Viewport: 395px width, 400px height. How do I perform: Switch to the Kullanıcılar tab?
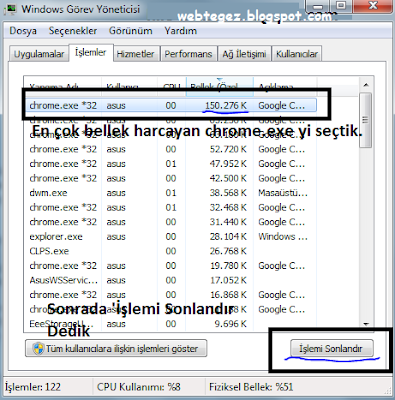297,54
